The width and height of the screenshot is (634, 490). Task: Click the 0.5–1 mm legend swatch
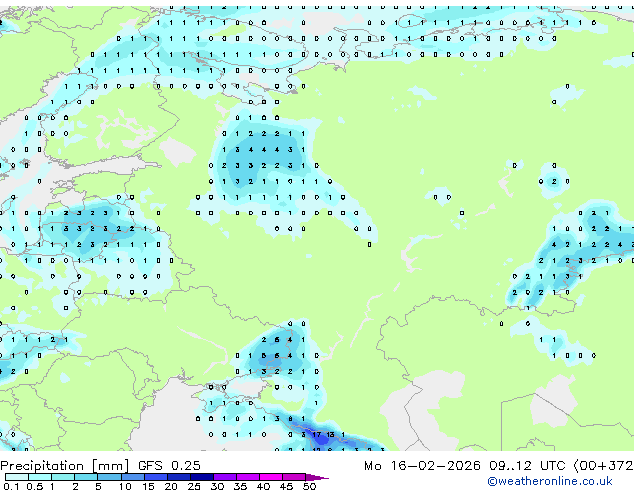tap(40, 477)
